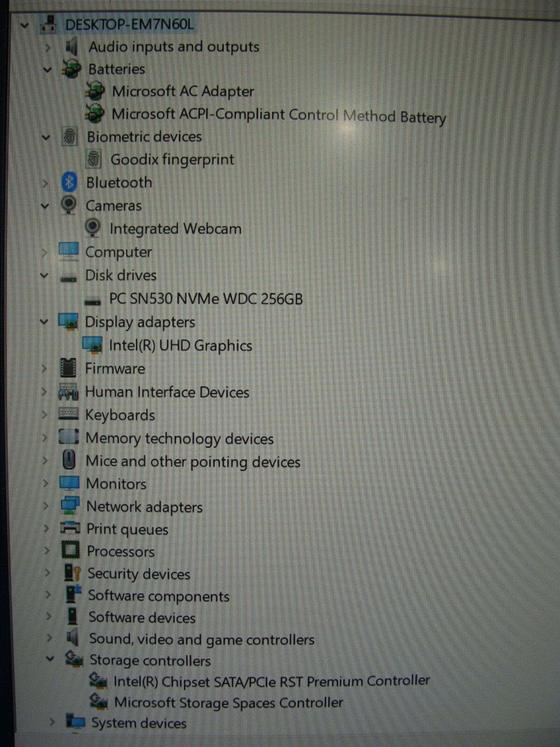Select the 'Software components' label
The image size is (560, 747).
pyautogui.click(x=159, y=596)
